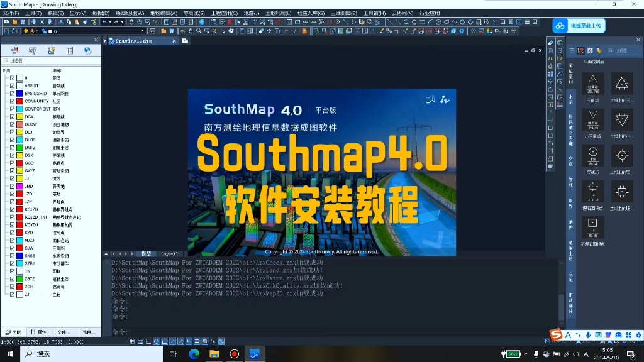Viewport: 644px width, 362px height.
Task: Switch to the Layout1 tab
Action: pyautogui.click(x=169, y=253)
